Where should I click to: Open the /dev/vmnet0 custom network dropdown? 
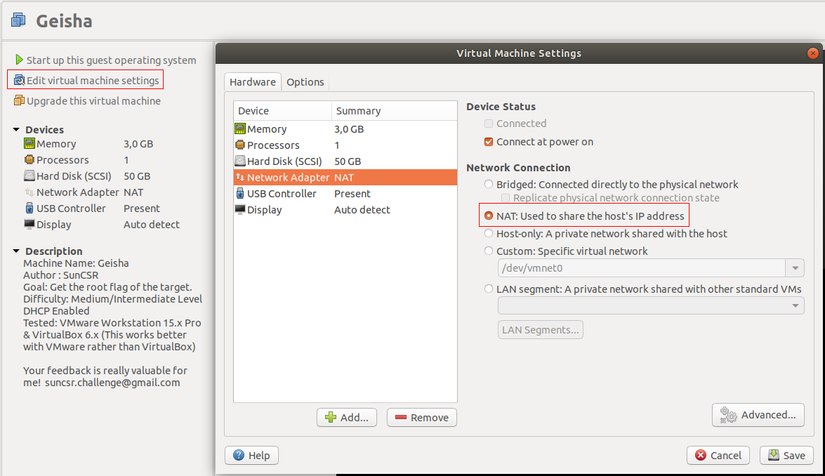click(x=795, y=268)
